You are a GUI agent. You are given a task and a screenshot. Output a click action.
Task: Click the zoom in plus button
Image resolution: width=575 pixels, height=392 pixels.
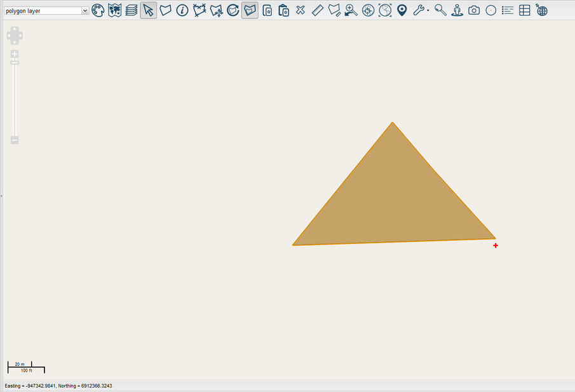point(15,54)
